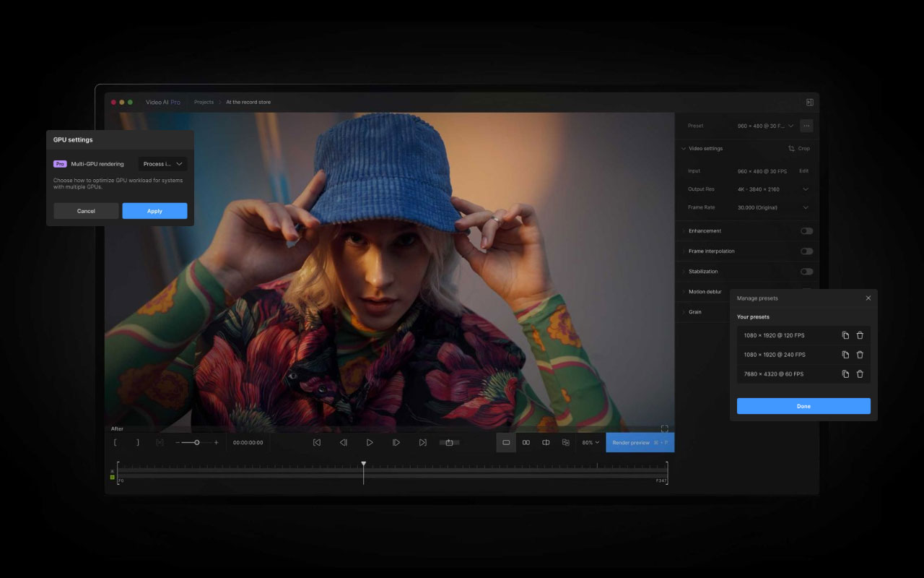924x578 pixels.
Task: Select the four-way comparison view
Action: (x=565, y=442)
